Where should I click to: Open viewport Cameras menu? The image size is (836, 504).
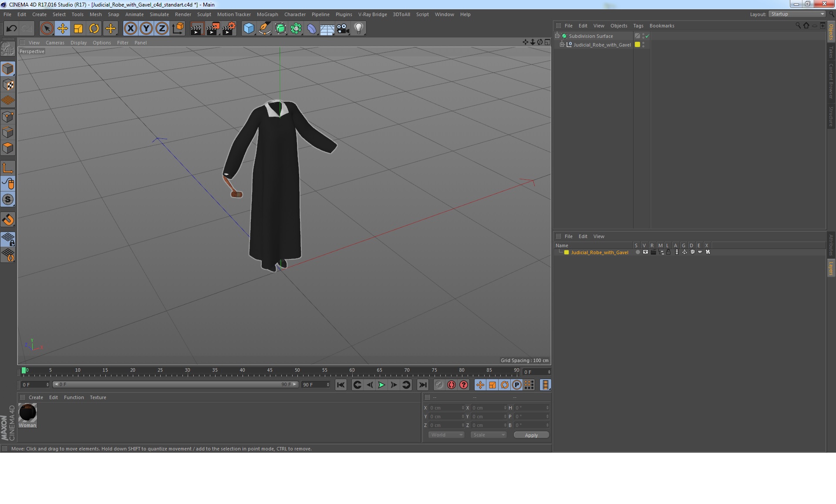click(x=55, y=43)
